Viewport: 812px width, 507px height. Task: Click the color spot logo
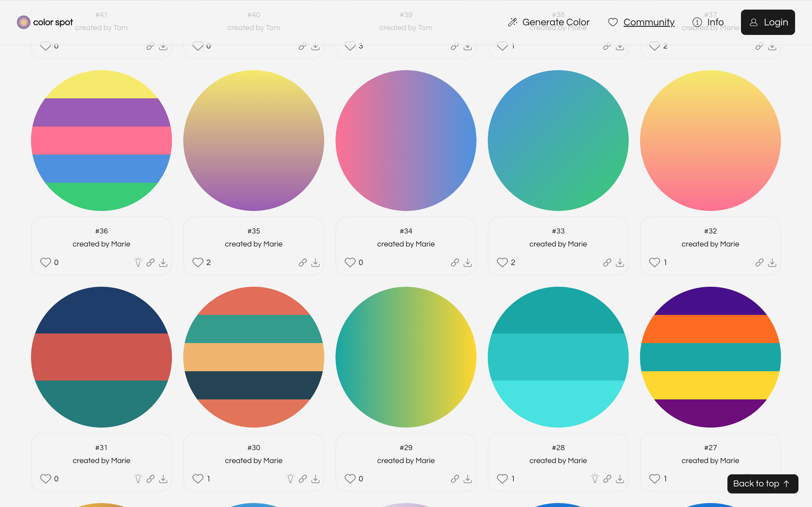pos(44,22)
